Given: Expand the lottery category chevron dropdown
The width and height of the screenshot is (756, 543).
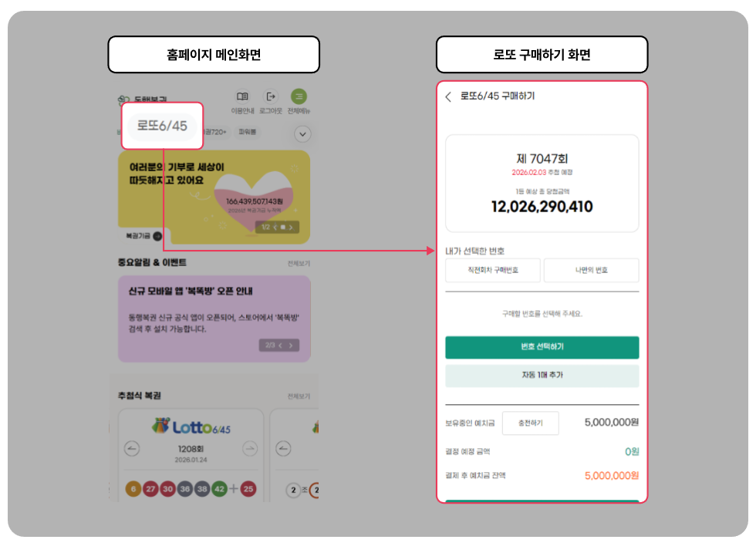Looking at the screenshot, I should (x=302, y=134).
